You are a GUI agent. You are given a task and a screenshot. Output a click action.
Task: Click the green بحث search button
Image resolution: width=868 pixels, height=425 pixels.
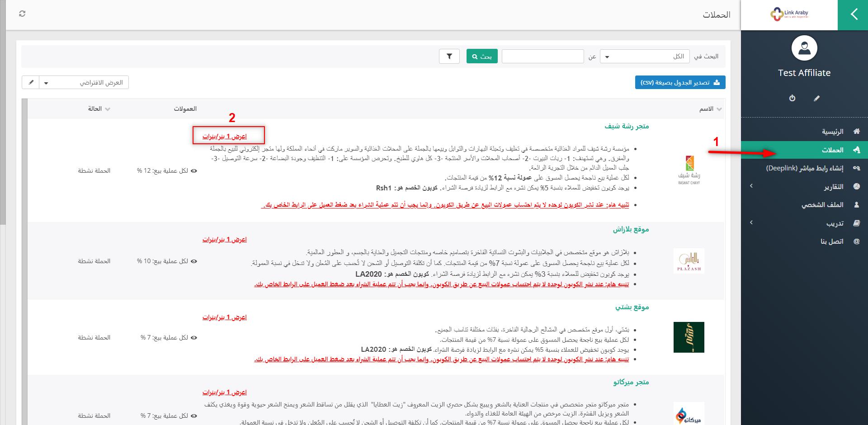(482, 57)
